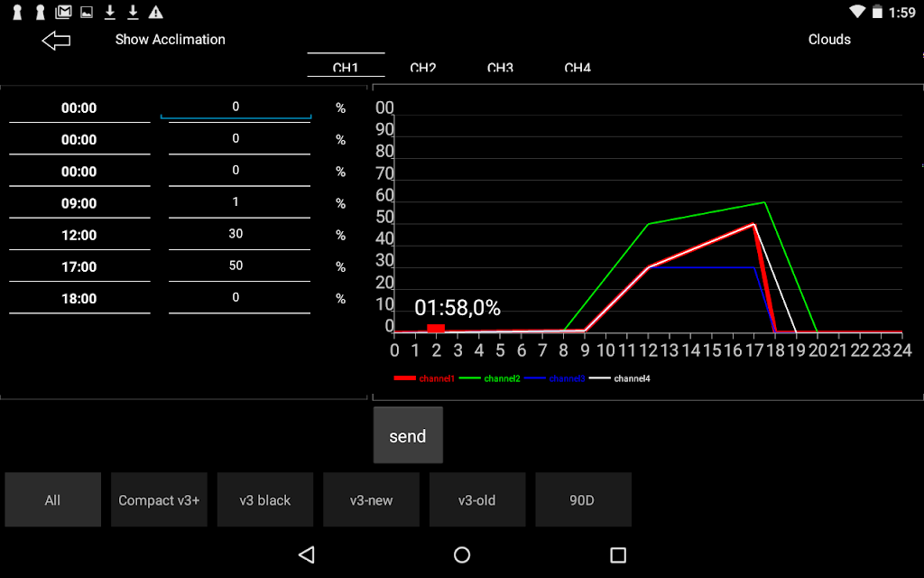This screenshot has height=578, width=924.
Task: Open the Gmail notification icon
Action: (63, 12)
